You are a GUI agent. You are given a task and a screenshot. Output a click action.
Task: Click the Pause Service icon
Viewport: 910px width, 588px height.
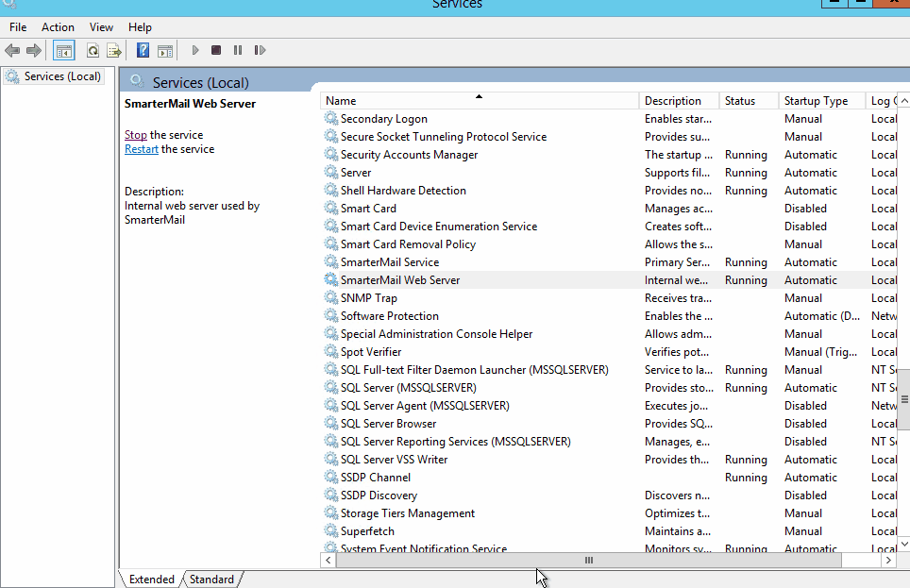coord(238,51)
